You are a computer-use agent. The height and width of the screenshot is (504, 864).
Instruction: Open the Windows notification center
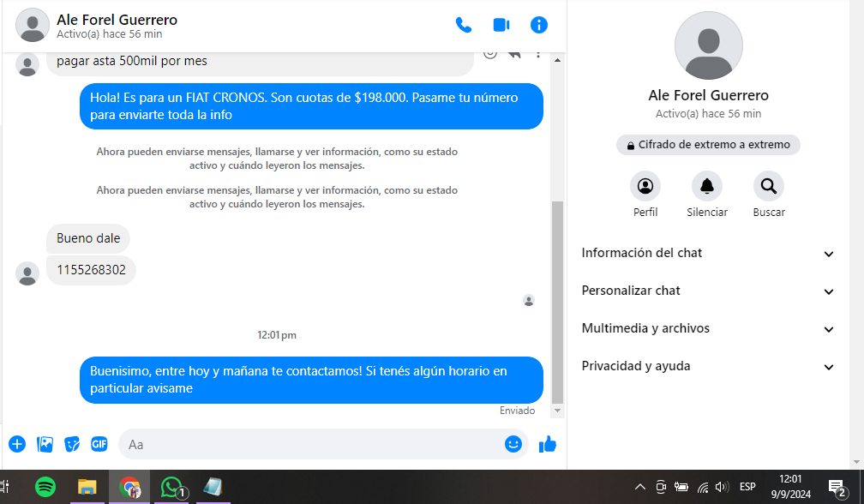[x=837, y=488]
